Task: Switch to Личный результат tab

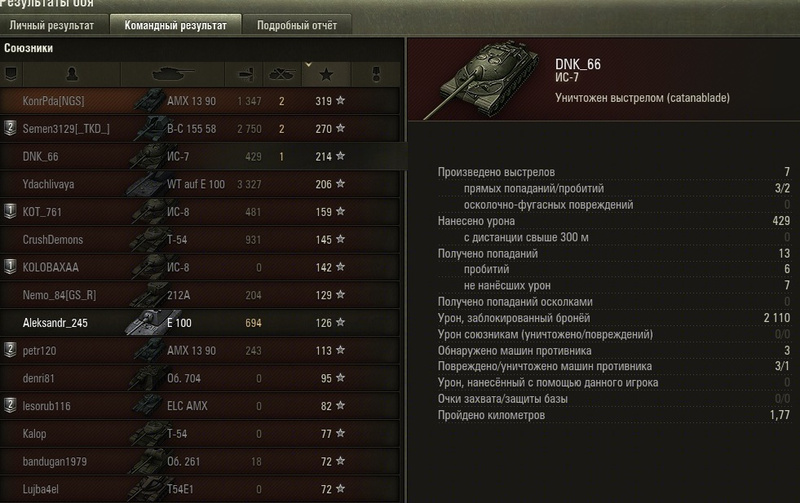Action: [53, 25]
